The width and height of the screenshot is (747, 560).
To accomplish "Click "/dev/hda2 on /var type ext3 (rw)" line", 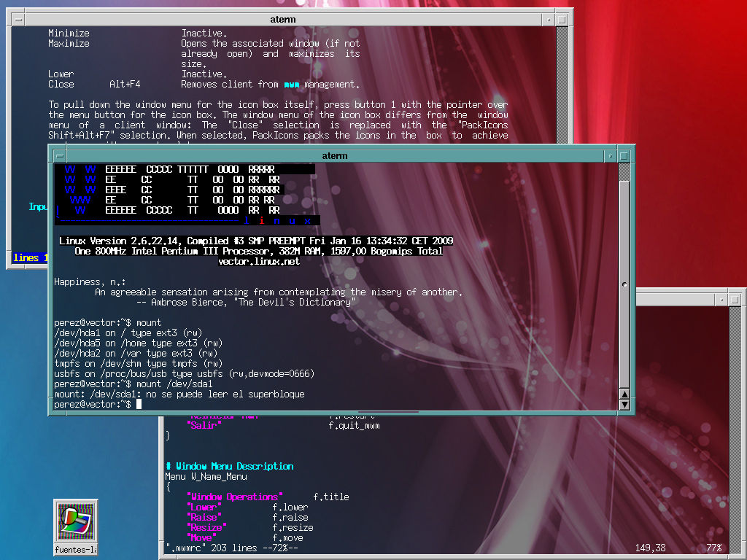I will point(136,354).
